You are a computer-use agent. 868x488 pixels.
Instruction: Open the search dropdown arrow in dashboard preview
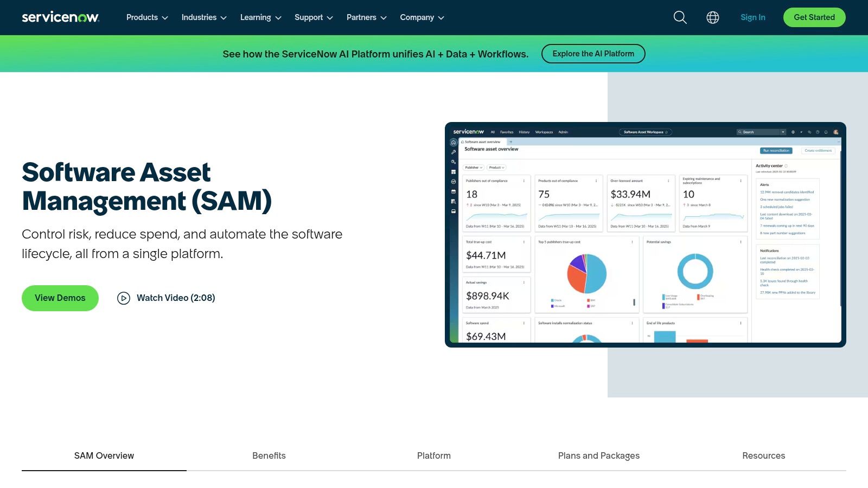coord(783,132)
